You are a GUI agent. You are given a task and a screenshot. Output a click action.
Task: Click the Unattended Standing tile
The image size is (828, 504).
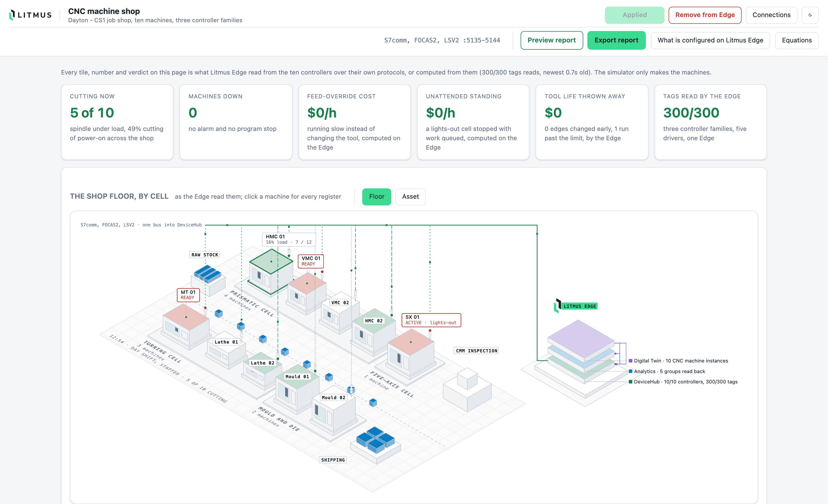click(x=473, y=122)
